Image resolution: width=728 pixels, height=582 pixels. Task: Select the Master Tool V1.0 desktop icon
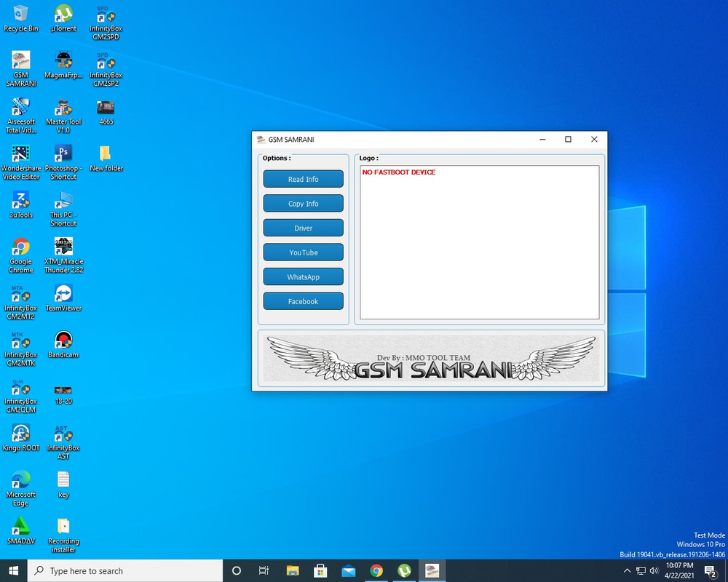[x=63, y=116]
